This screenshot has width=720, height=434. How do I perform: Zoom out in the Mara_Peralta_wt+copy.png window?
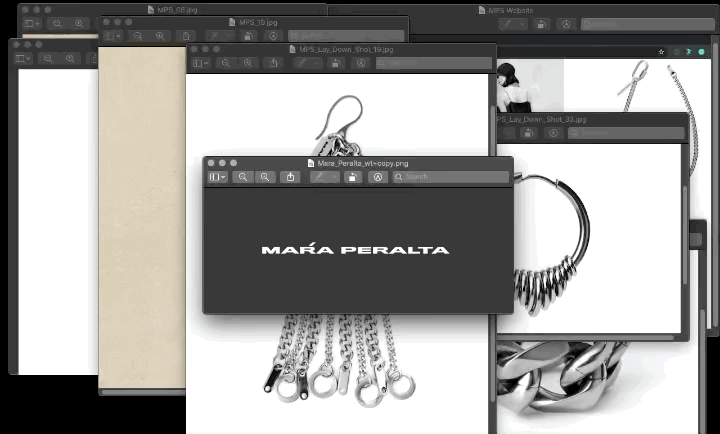click(243, 177)
